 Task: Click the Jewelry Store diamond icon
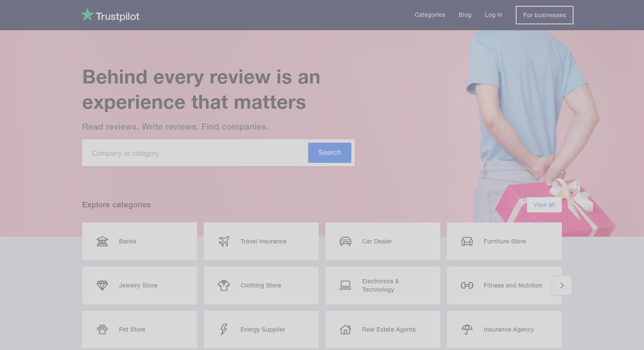click(x=102, y=285)
